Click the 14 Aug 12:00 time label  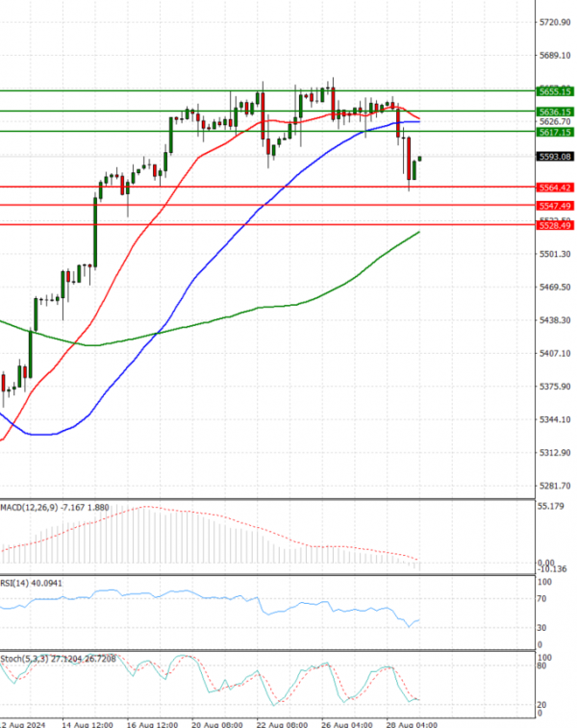(88, 725)
